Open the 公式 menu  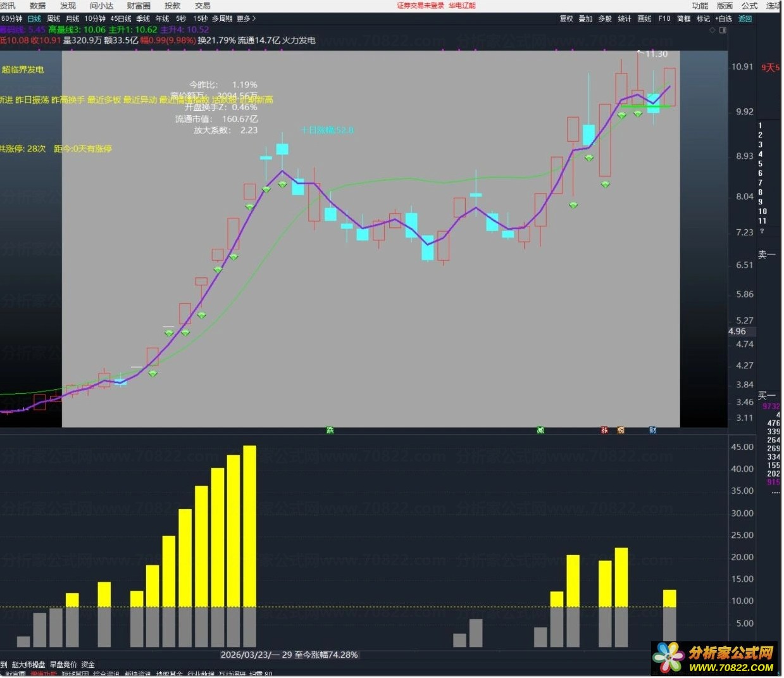(750, 6)
